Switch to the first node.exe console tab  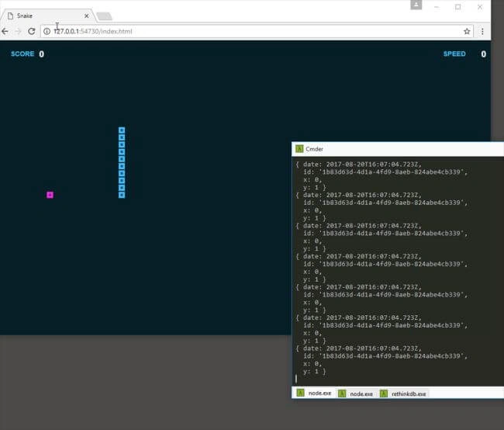coord(314,393)
